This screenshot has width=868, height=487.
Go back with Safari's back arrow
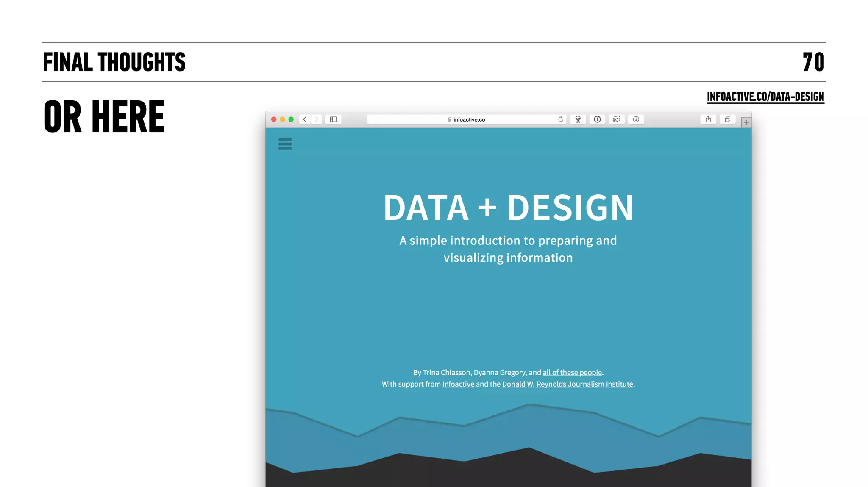304,119
